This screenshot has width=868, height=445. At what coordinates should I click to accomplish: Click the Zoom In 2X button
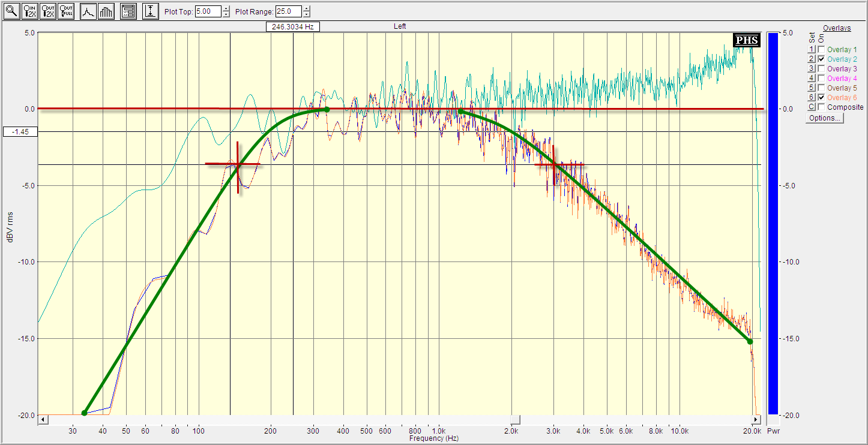(29, 11)
